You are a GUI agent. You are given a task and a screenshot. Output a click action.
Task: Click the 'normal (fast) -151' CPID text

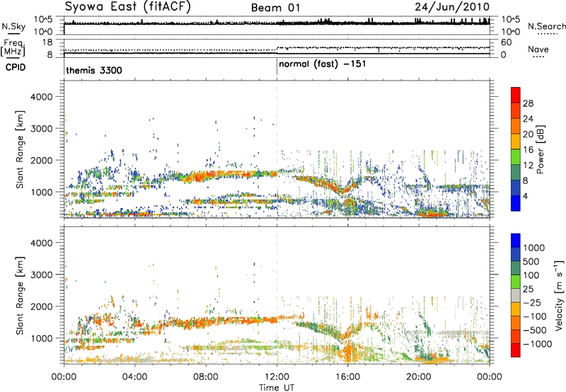coord(323,64)
